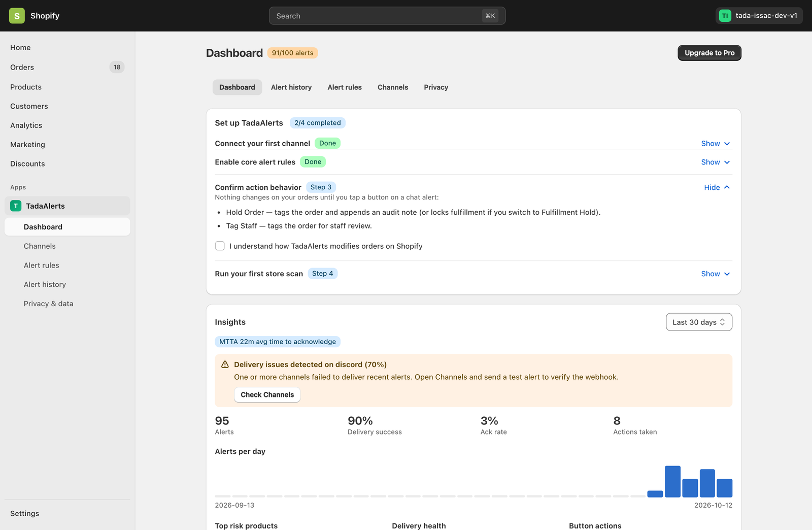Open the Alert rules tab
The width and height of the screenshot is (812, 530).
tap(345, 87)
